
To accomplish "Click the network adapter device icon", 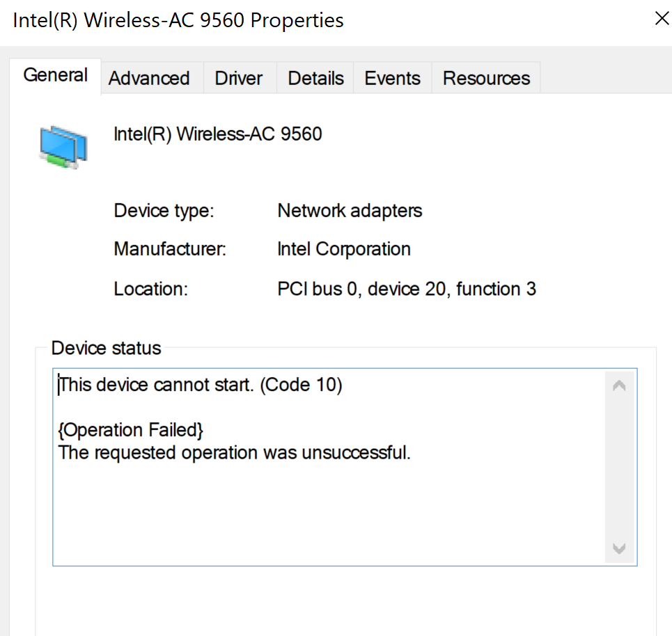I will point(63,148).
